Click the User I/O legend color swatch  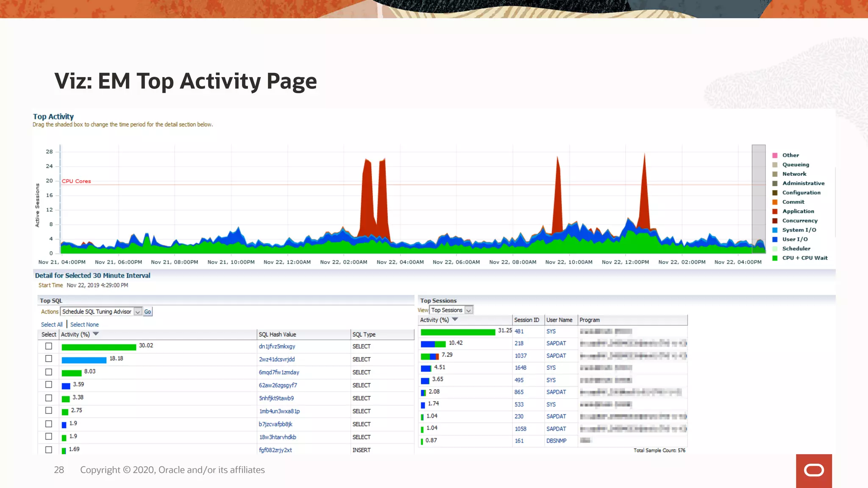click(775, 239)
